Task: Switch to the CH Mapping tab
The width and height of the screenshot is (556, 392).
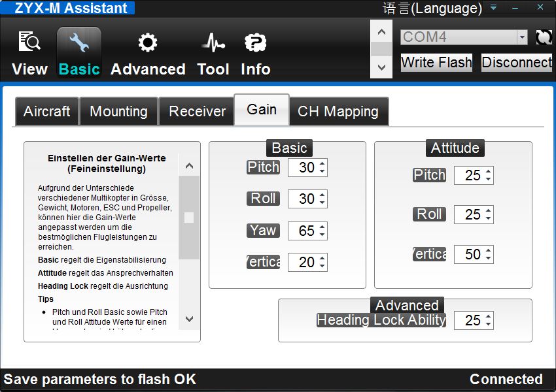Action: coord(338,111)
